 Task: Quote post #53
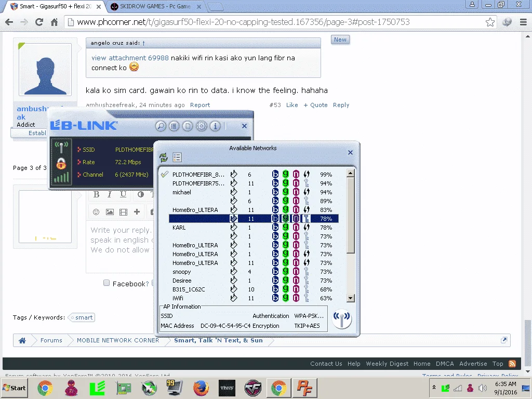click(x=315, y=105)
